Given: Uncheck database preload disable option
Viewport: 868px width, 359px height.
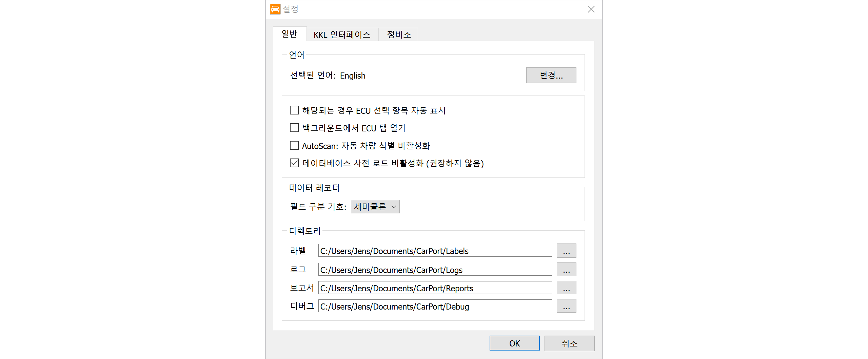Looking at the screenshot, I should 294,163.
